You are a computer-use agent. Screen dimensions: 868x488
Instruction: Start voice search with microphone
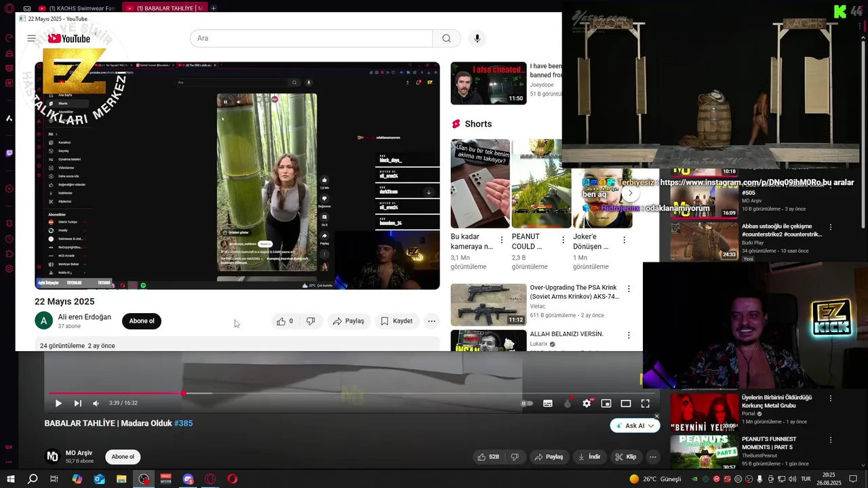point(477,39)
